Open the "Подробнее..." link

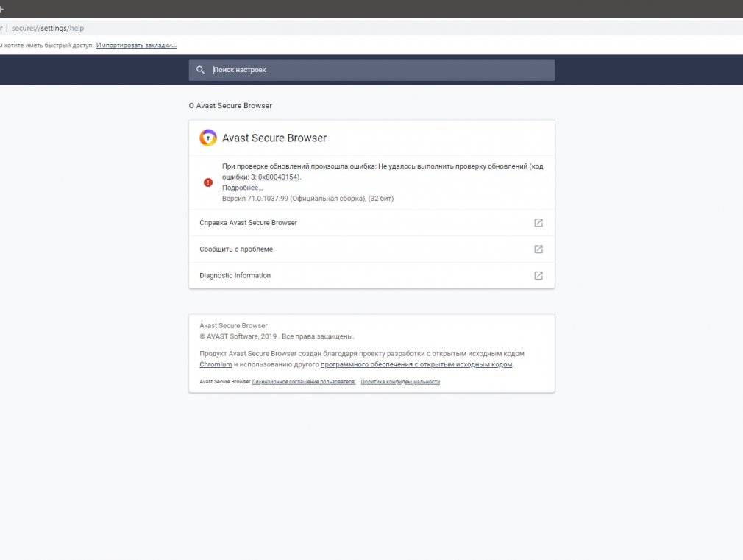tap(242, 188)
